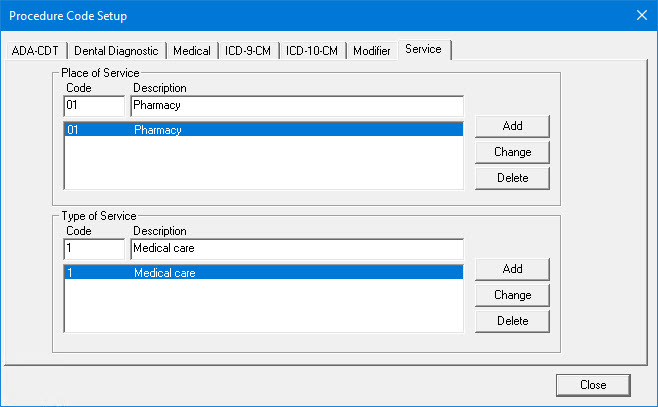Click the Place of Service Code field
Image resolution: width=658 pixels, height=407 pixels.
tap(94, 106)
